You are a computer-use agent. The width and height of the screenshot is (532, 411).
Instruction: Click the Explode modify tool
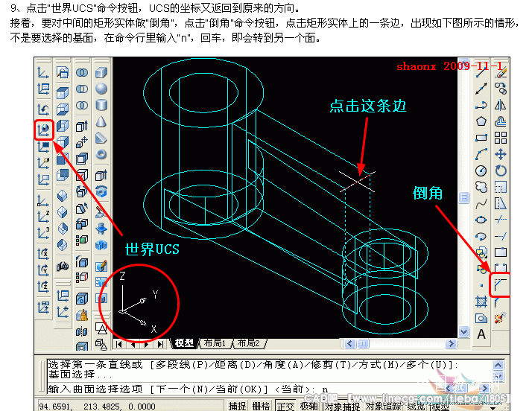pyautogui.click(x=501, y=318)
